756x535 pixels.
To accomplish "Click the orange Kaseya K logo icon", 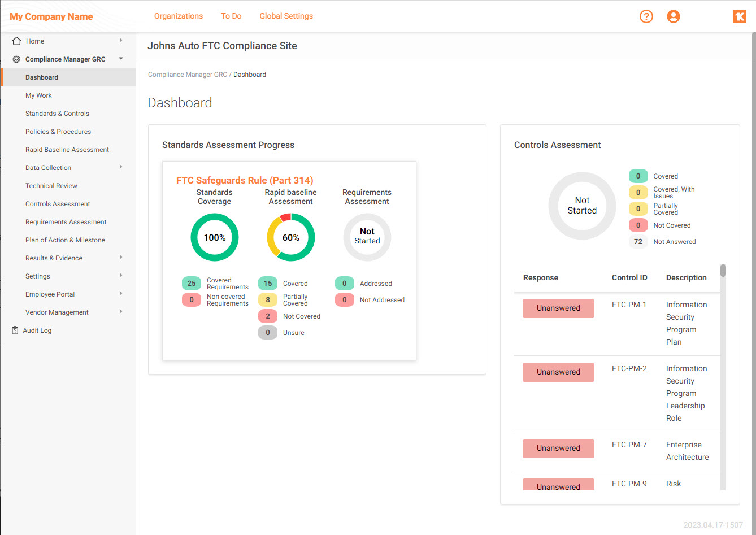I will click(x=739, y=16).
